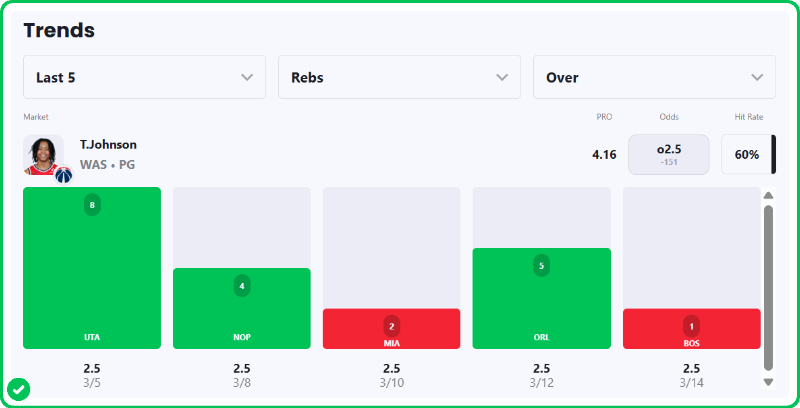Click the Wizards team logo badge
Screen dimensions: 800x408
pos(63,175)
